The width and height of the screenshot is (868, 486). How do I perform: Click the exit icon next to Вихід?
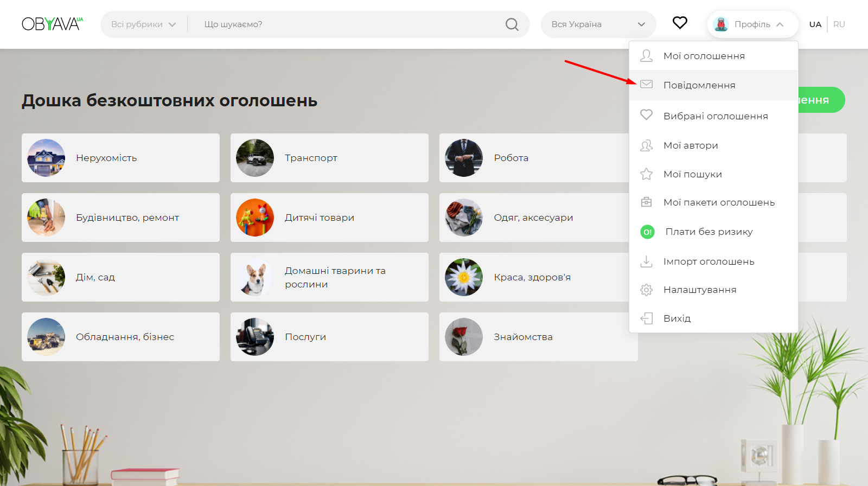[x=646, y=318]
